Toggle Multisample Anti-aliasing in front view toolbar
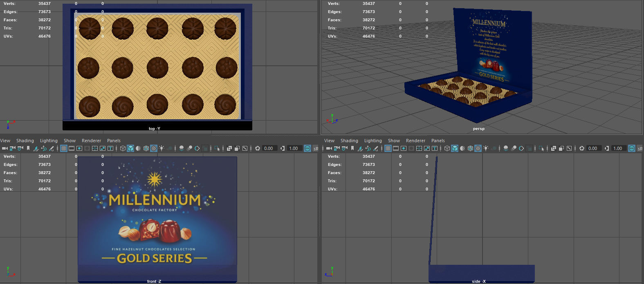This screenshot has width=644, height=284. (197, 148)
